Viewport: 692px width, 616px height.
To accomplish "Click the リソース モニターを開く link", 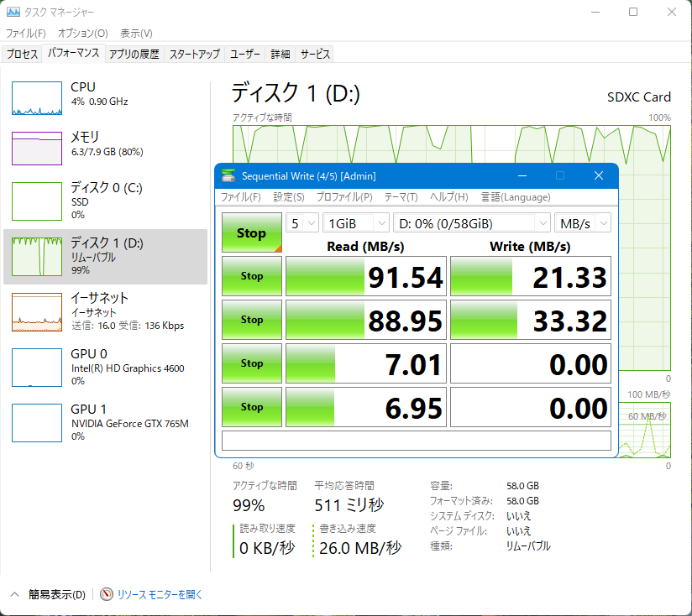I will (160, 594).
